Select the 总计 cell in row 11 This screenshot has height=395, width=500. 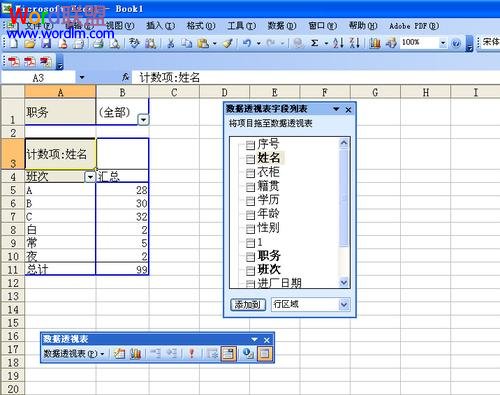60,269
